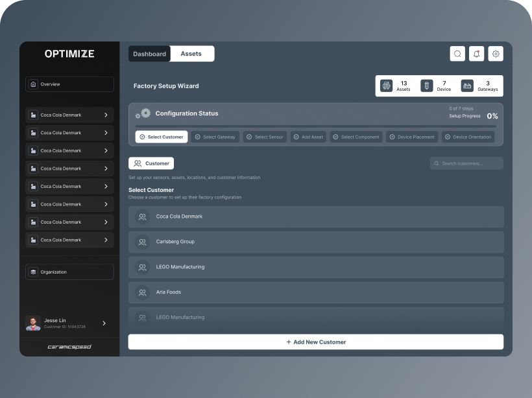Click Jesse Lin's profile avatar
The image size is (532, 398).
(x=33, y=323)
